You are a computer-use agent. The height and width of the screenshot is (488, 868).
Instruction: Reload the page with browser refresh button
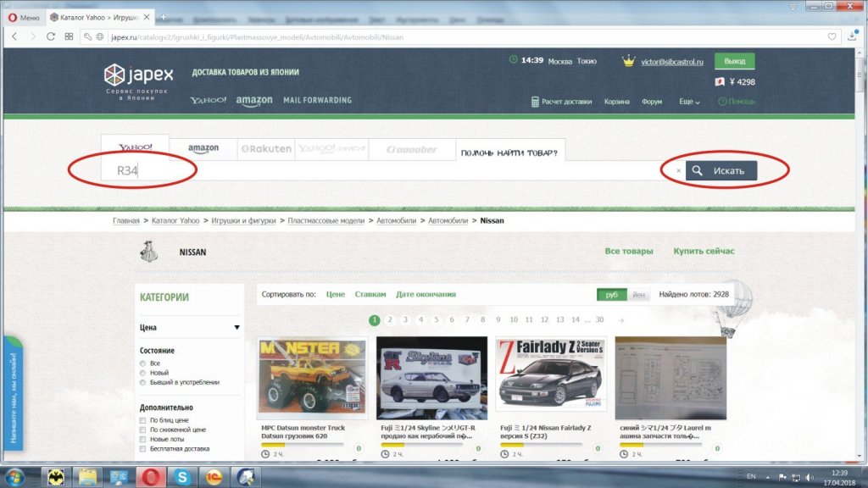click(51, 36)
